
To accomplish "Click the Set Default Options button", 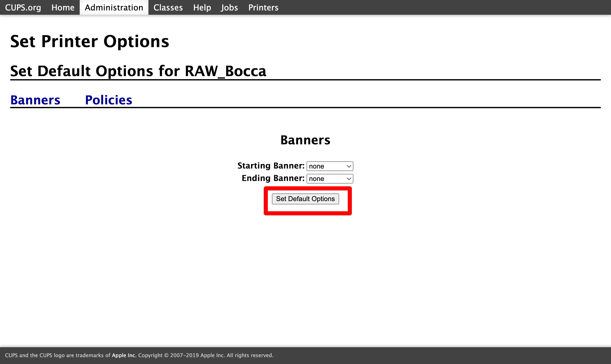I will coord(305,199).
